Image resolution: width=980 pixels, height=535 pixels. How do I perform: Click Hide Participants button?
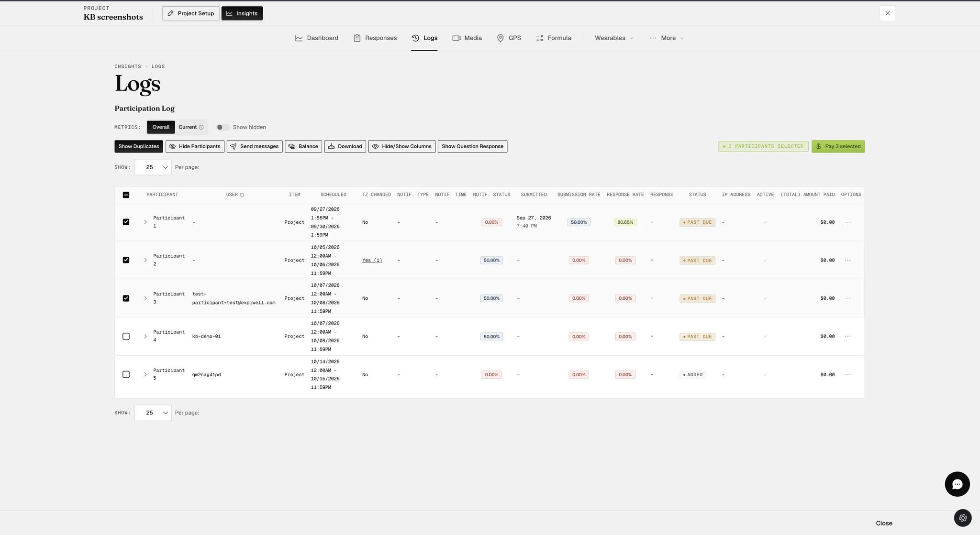click(195, 146)
